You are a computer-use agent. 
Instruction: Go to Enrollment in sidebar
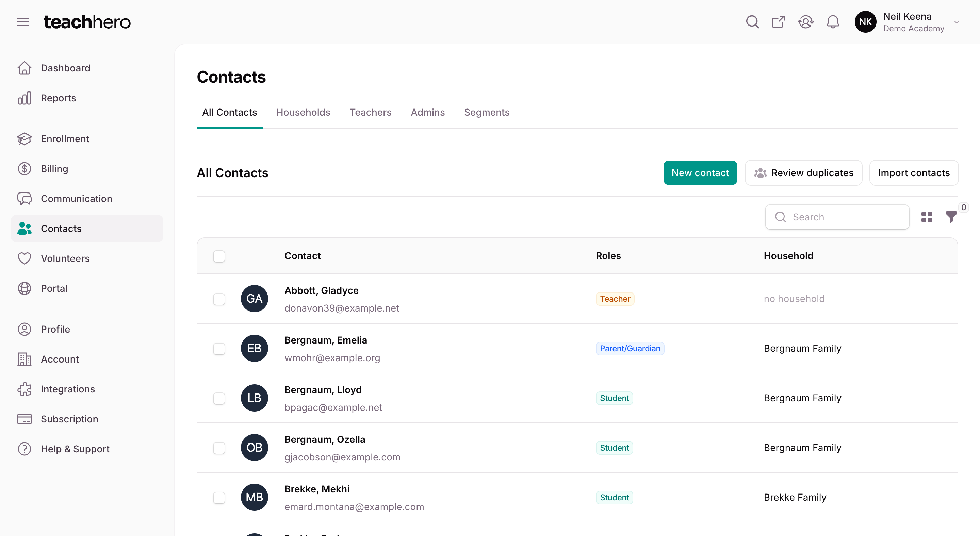(x=87, y=139)
